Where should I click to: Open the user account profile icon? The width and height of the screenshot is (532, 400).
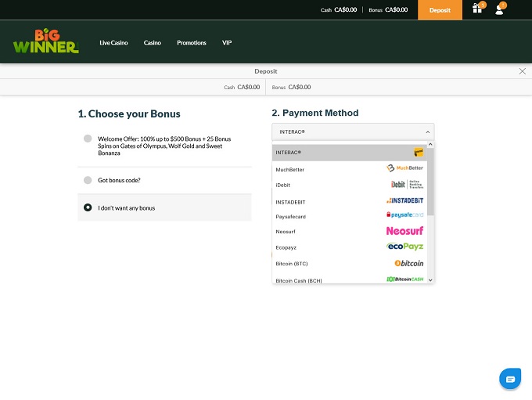click(500, 9)
